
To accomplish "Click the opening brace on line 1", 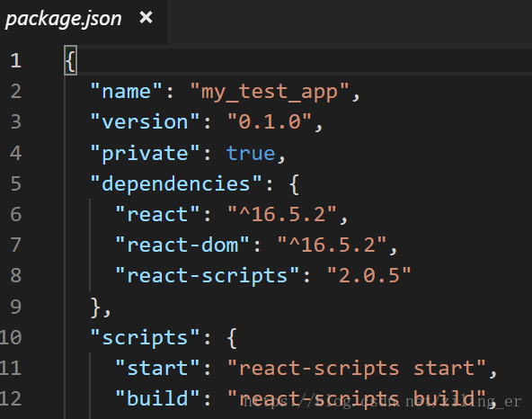I will (71, 60).
